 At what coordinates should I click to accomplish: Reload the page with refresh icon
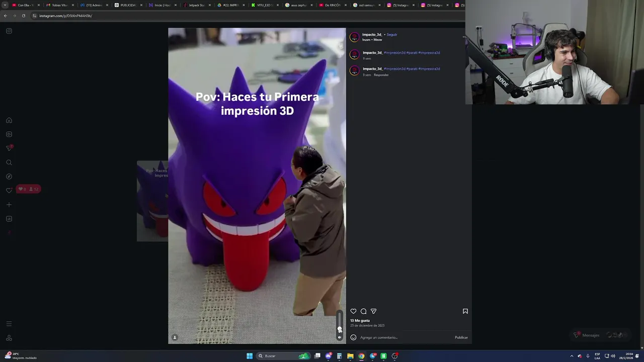point(23,16)
